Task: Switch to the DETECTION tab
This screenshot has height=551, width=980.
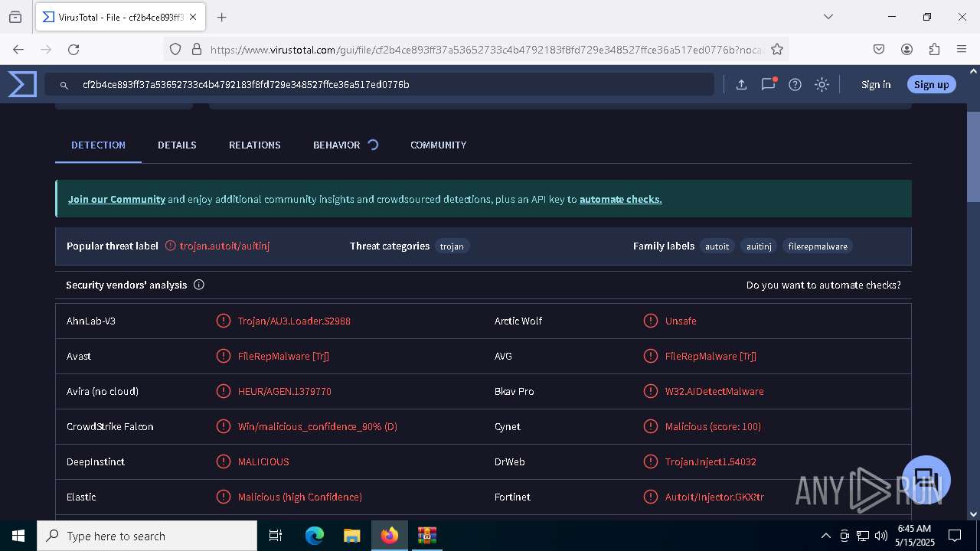Action: 98,145
